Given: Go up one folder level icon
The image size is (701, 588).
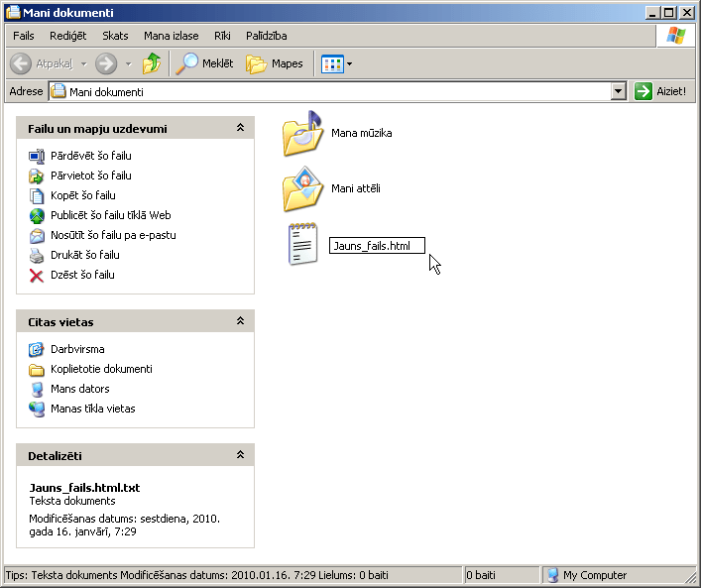Looking at the screenshot, I should point(152,63).
